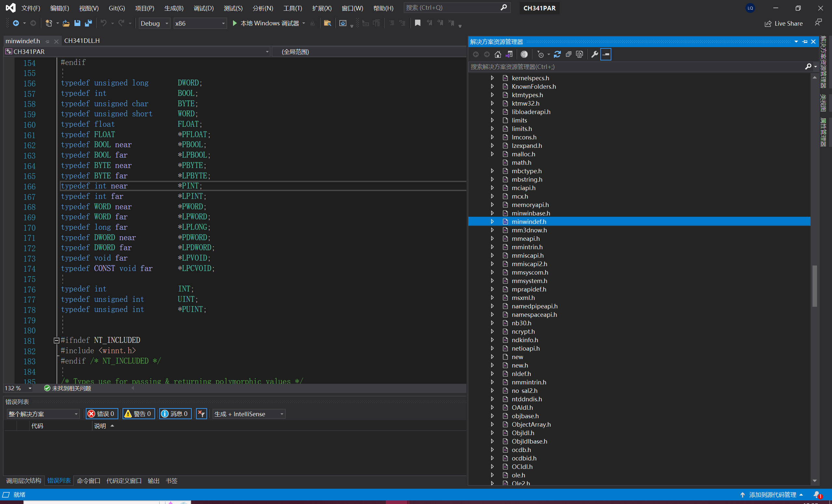Toggle the Messages 0 filter button
Image resolution: width=832 pixels, height=504 pixels.
point(175,414)
